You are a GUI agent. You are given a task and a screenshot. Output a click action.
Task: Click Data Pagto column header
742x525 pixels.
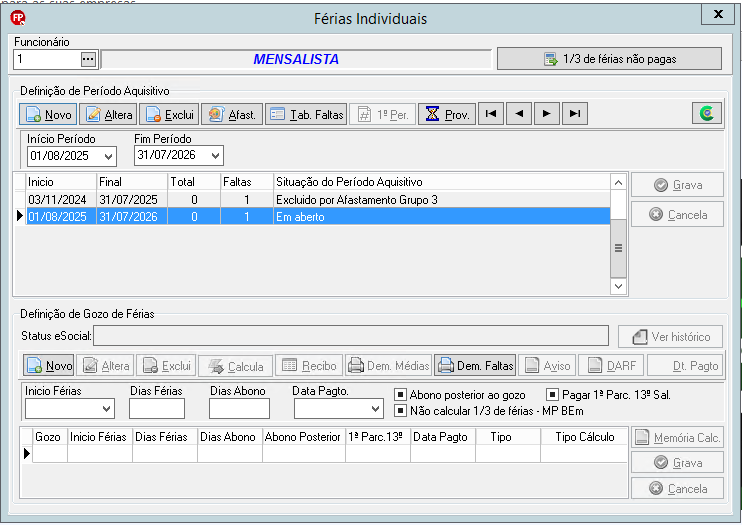(442, 437)
